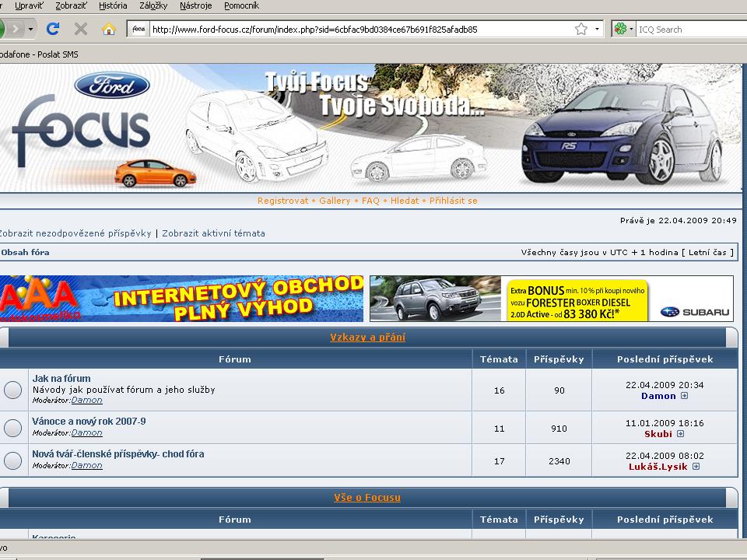The height and width of the screenshot is (560, 747).
Task: Click the browser reload button
Action: (x=53, y=30)
